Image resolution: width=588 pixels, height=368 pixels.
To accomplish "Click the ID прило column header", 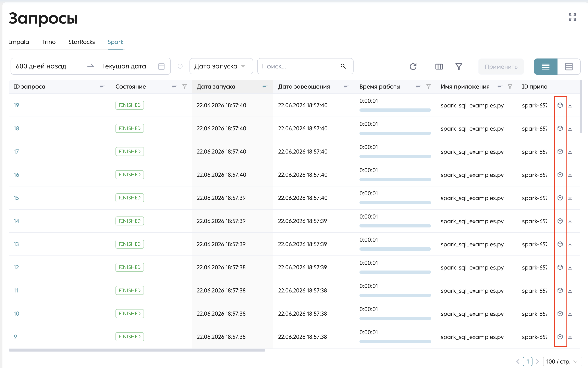I will point(535,87).
